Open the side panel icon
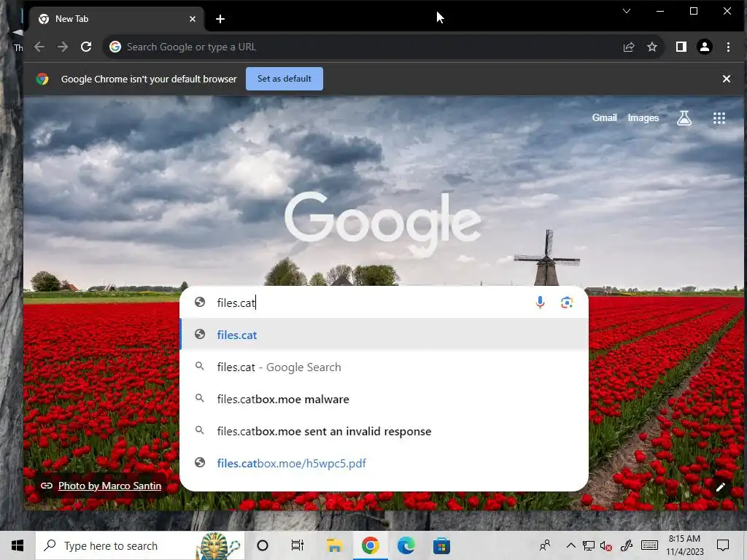 pos(681,47)
